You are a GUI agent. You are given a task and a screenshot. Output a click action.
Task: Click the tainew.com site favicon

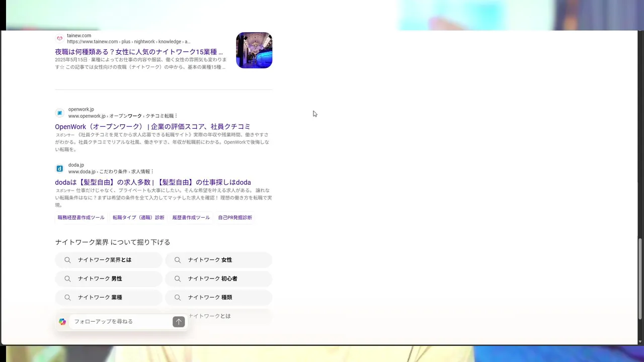(x=59, y=38)
